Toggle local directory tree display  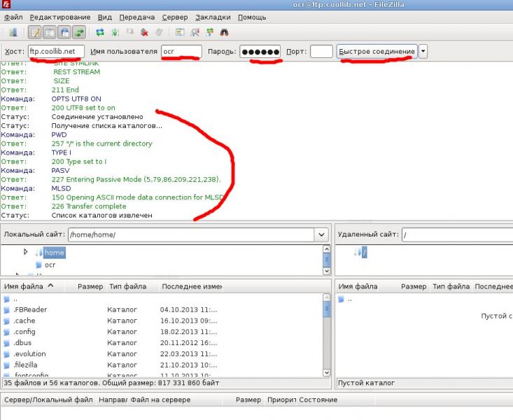click(x=50, y=32)
